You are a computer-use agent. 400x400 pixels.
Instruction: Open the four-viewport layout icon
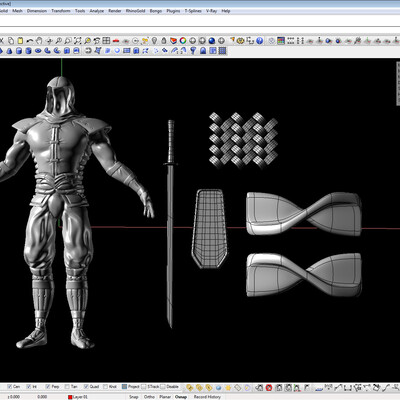click(x=106, y=41)
